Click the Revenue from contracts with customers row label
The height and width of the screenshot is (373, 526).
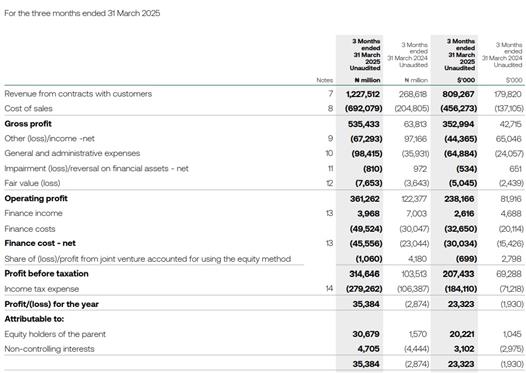click(78, 94)
